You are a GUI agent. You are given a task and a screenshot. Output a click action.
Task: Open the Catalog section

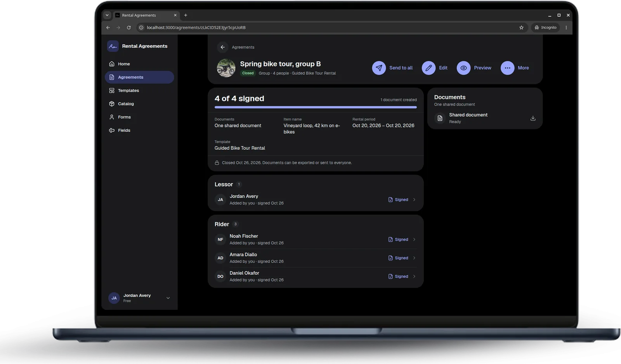pos(139,104)
